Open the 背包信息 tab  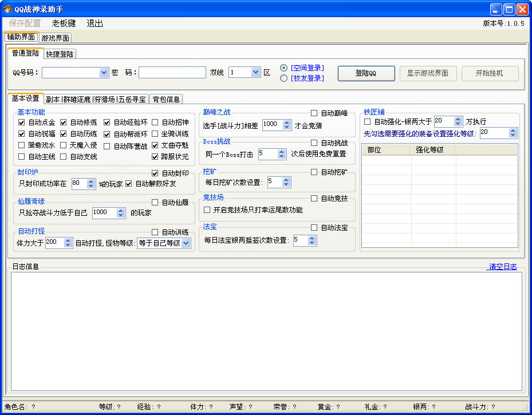point(166,100)
